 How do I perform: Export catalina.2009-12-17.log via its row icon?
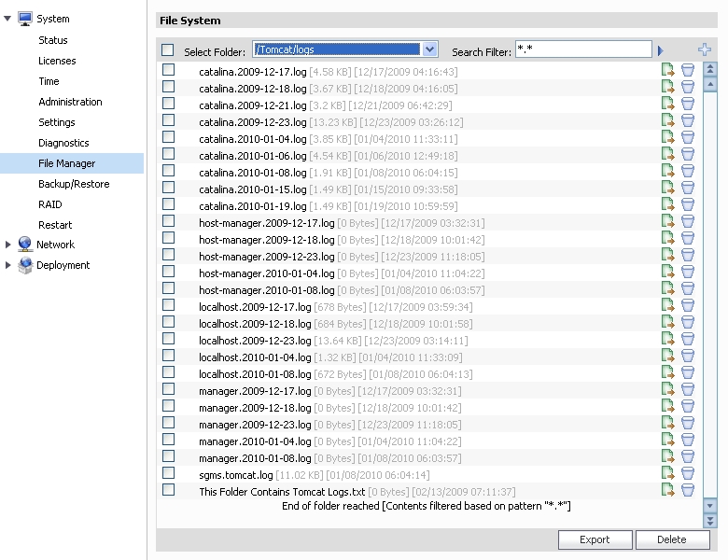coord(667,70)
